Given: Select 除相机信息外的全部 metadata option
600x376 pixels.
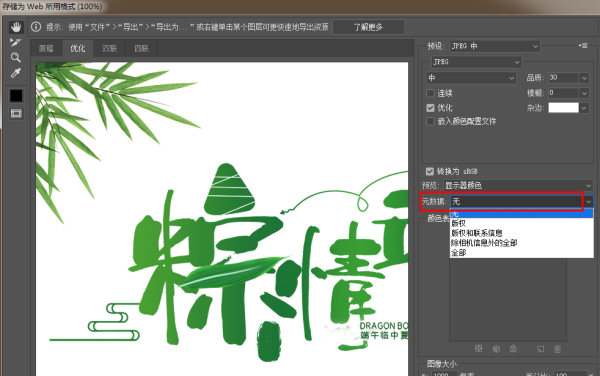Looking at the screenshot, I should pos(522,243).
